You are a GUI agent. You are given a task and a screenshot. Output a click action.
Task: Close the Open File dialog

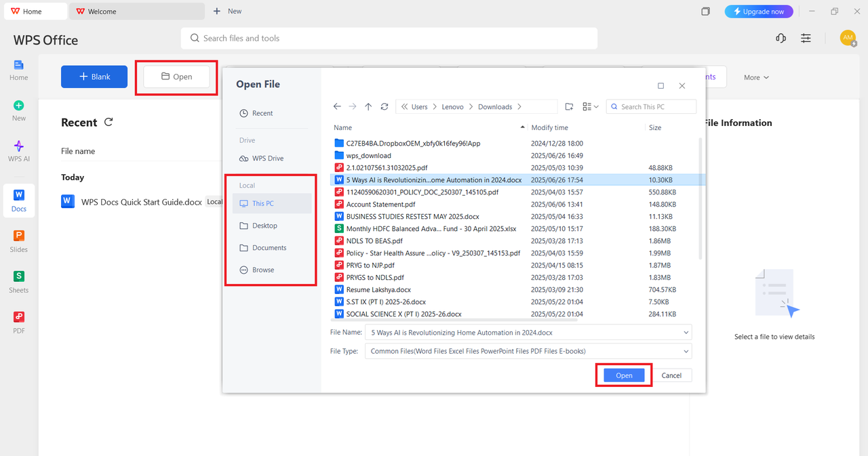point(682,86)
